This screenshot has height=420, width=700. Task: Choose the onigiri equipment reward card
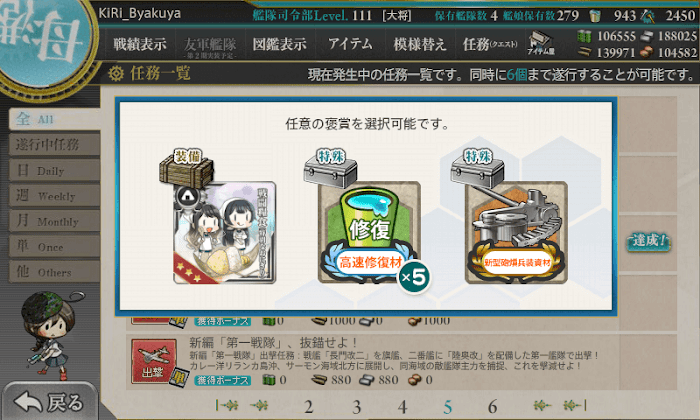225,232
